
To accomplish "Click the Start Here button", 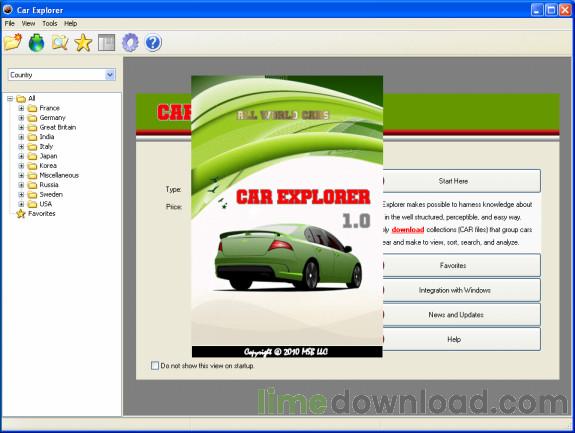I will coord(461,181).
